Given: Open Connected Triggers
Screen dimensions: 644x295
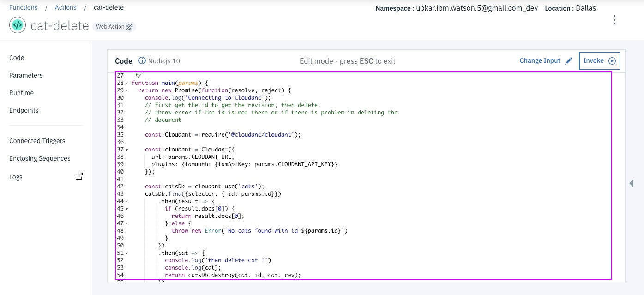Looking at the screenshot, I should [x=37, y=141].
